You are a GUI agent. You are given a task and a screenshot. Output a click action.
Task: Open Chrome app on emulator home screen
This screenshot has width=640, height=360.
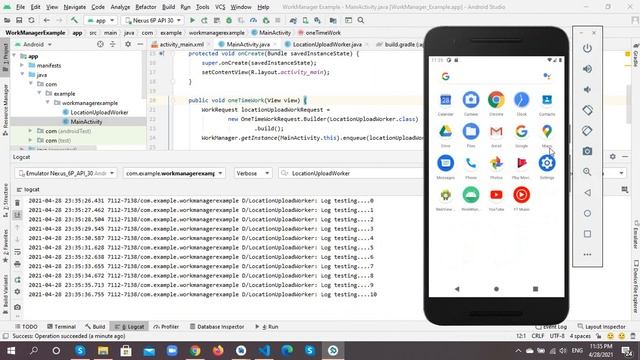[496, 100]
